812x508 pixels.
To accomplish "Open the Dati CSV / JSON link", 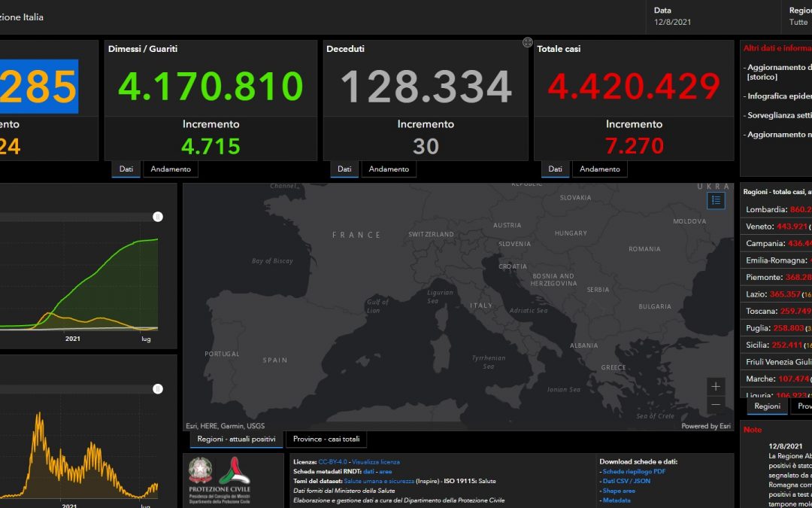I will 626,481.
